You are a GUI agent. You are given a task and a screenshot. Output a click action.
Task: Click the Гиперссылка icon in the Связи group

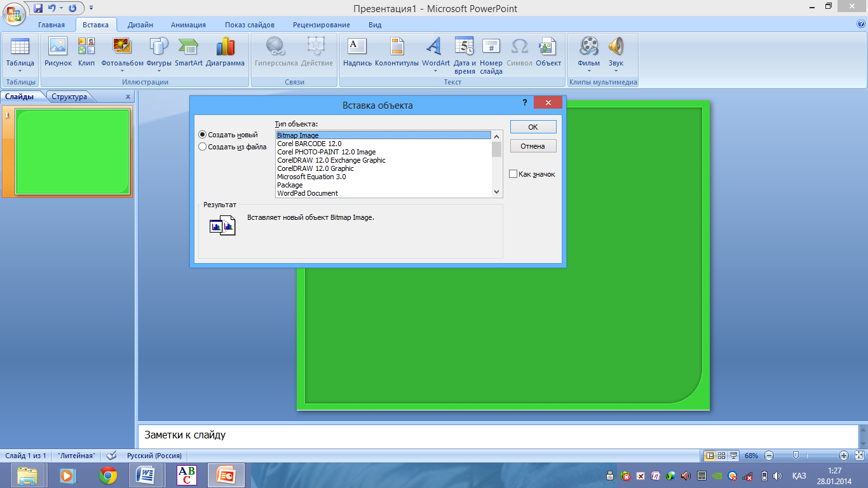tap(276, 51)
